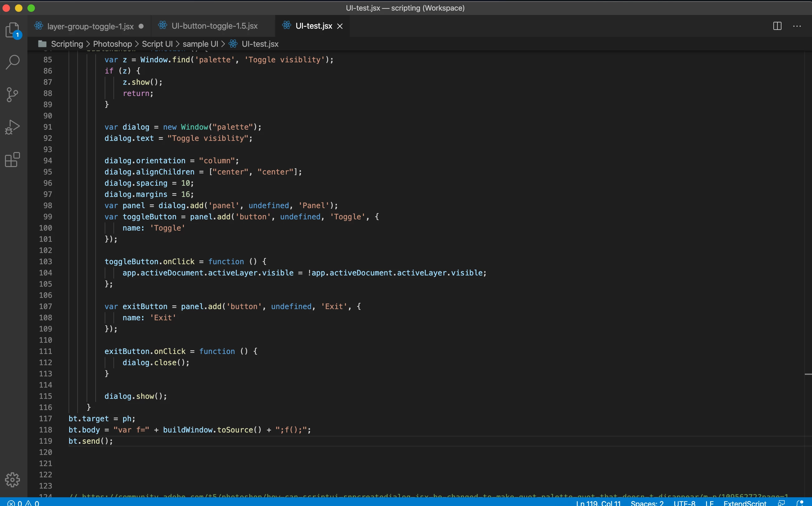Open the Search view icon

coord(13,62)
